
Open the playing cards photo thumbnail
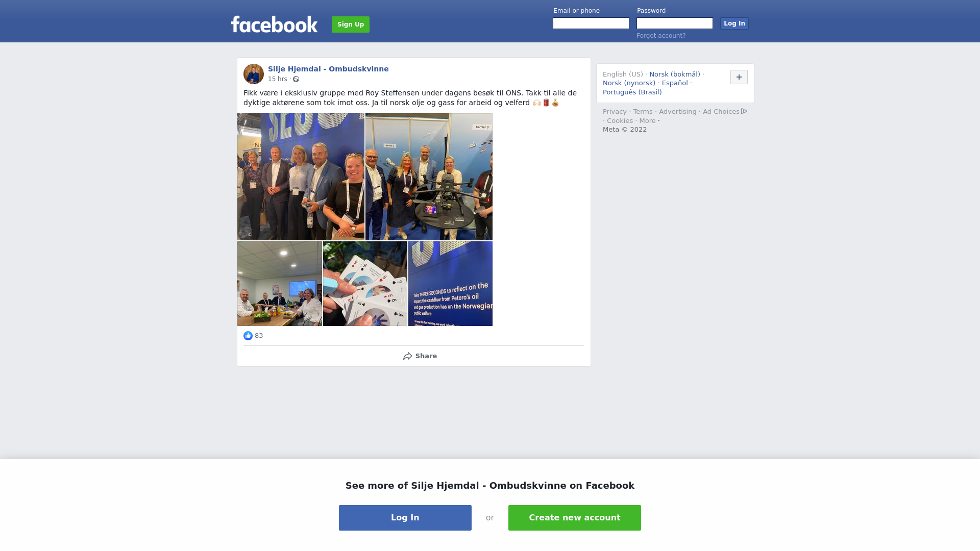(x=365, y=284)
